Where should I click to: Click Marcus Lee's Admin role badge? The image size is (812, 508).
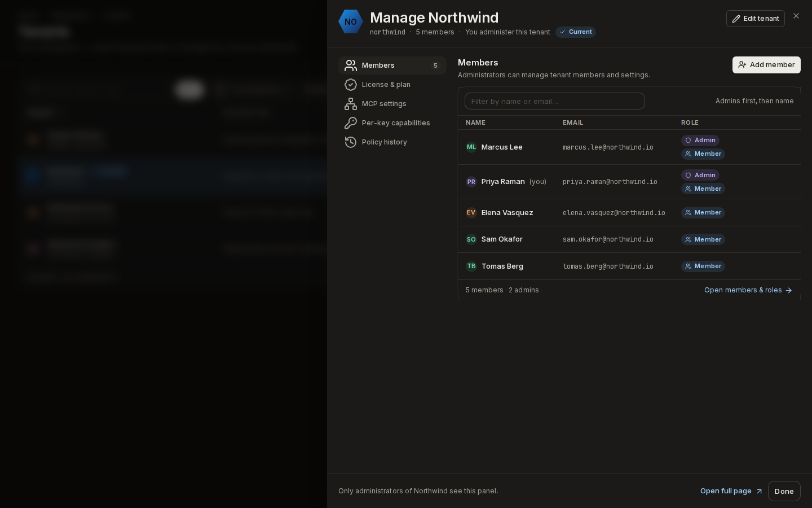[700, 141]
